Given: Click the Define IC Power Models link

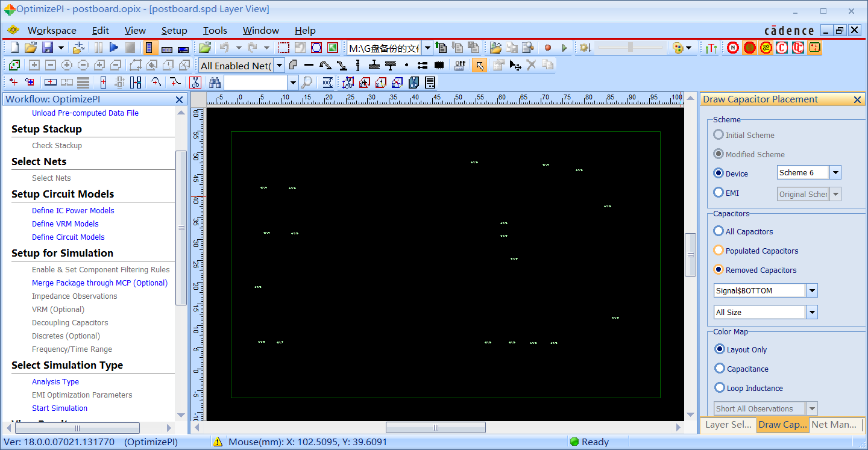Looking at the screenshot, I should pos(73,211).
